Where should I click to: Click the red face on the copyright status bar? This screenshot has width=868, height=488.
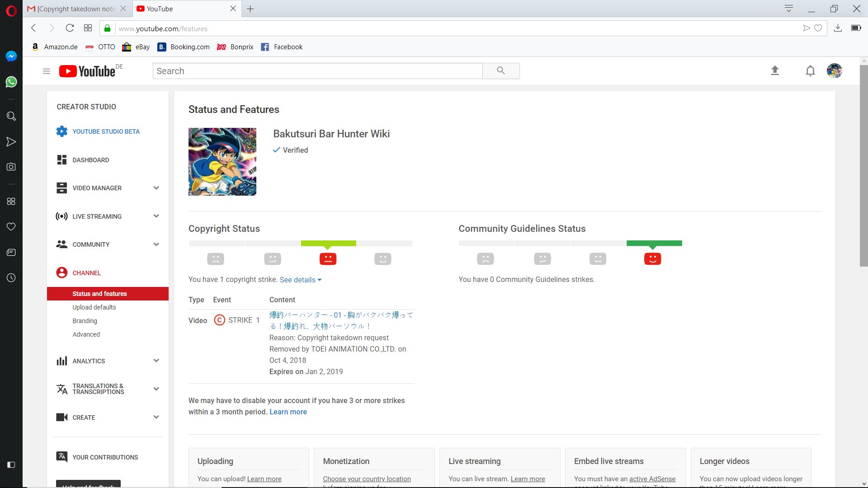coord(328,259)
